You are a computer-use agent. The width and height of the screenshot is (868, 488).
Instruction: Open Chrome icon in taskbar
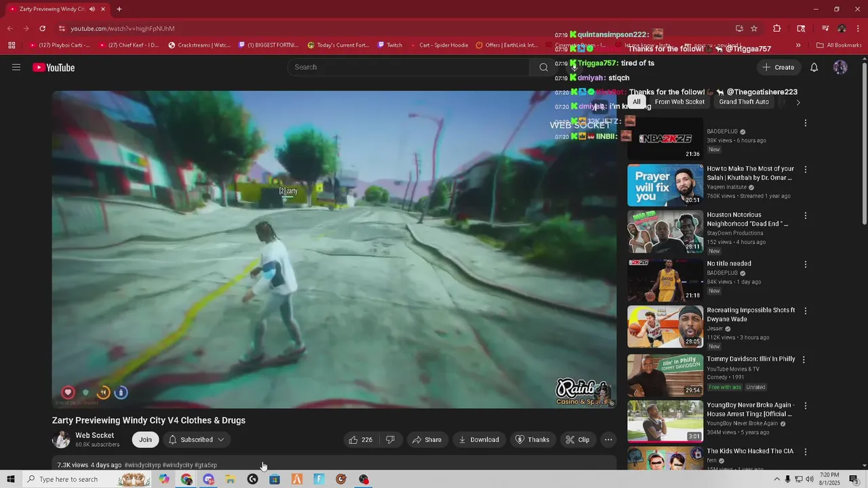186,479
